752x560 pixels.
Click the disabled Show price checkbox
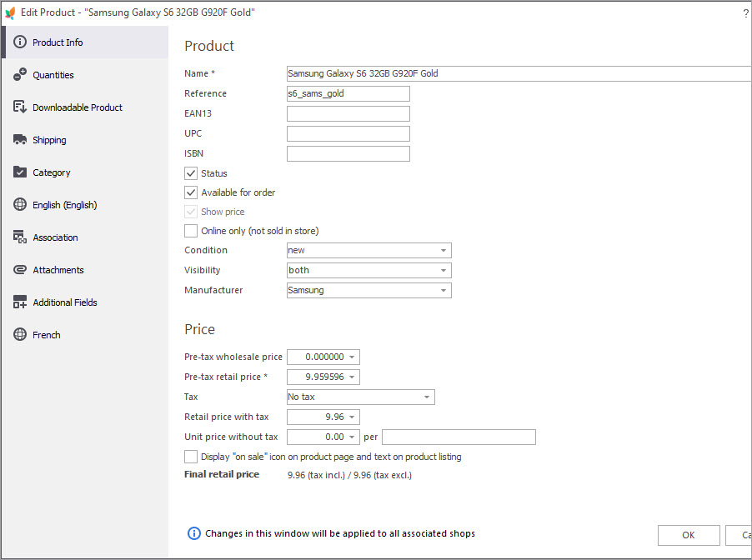point(191,212)
